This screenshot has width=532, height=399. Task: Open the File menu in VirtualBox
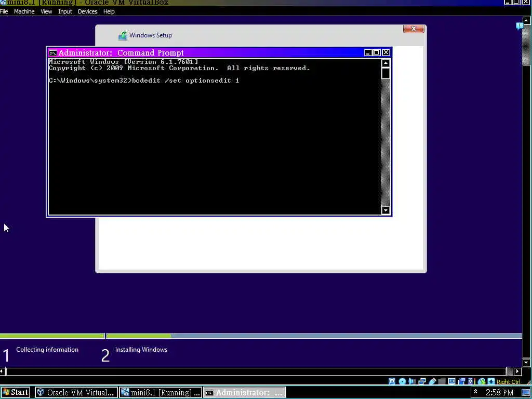point(4,11)
